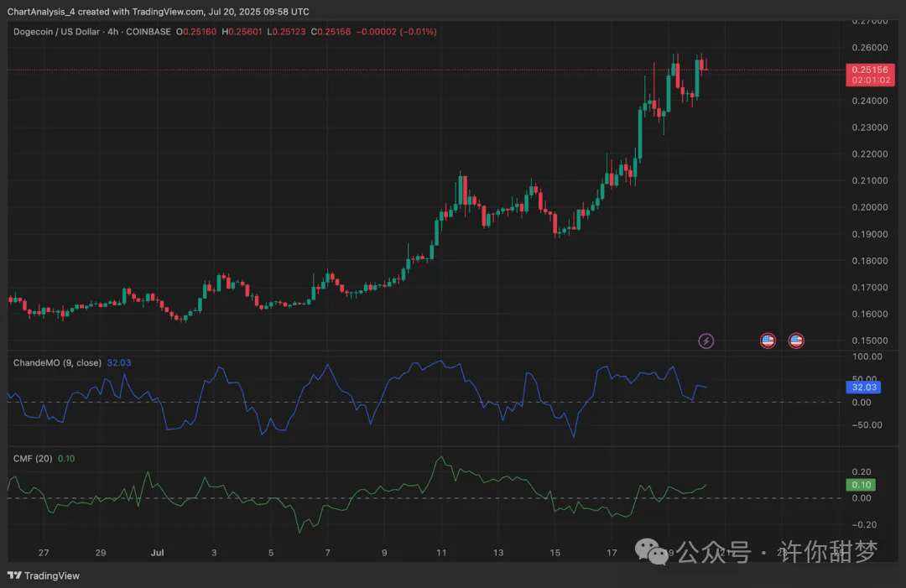Click the leftmost US flag economic event icon
This screenshot has width=906, height=588.
[x=768, y=341]
